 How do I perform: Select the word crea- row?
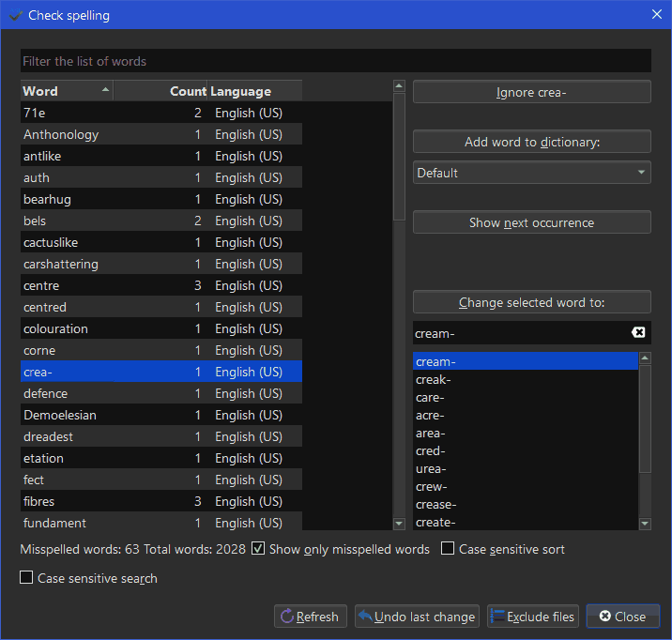tap(161, 372)
